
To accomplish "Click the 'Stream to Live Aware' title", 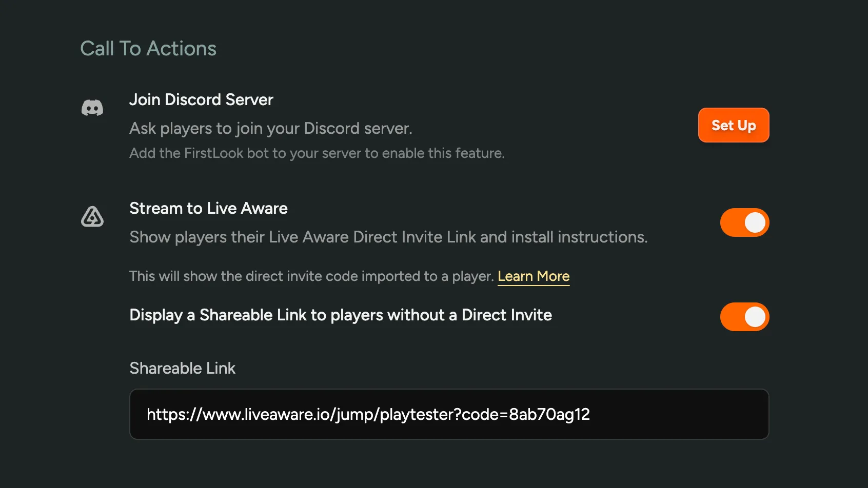I will coord(208,208).
